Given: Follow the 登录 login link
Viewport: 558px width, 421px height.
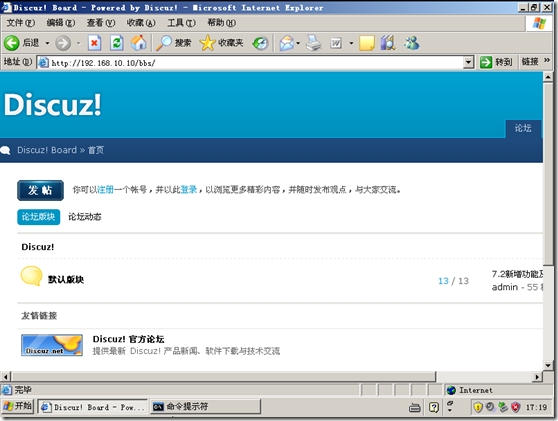Looking at the screenshot, I should 189,190.
